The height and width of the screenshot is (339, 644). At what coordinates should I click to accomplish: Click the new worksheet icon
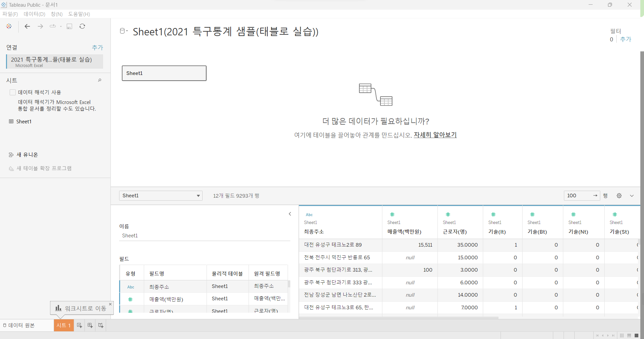[79, 325]
